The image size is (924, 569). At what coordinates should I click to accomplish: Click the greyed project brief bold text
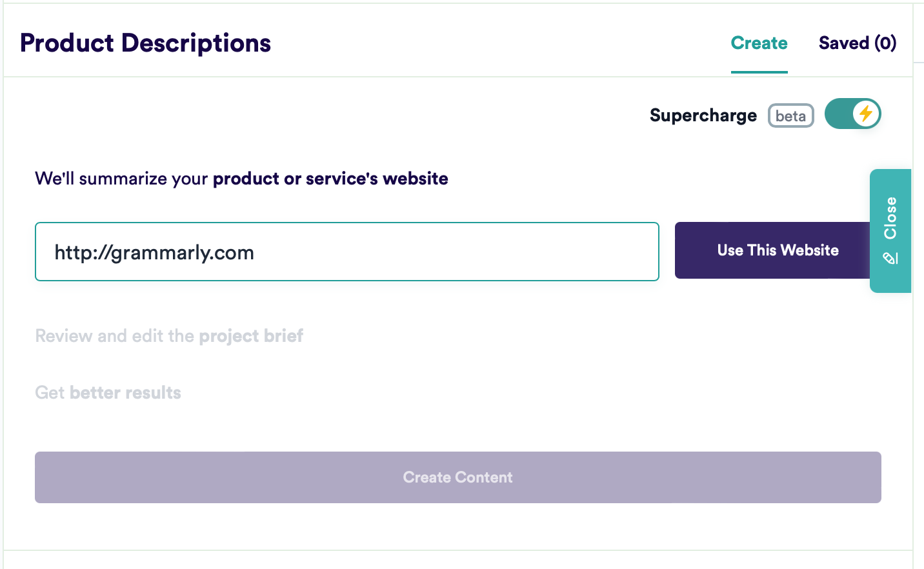click(251, 336)
